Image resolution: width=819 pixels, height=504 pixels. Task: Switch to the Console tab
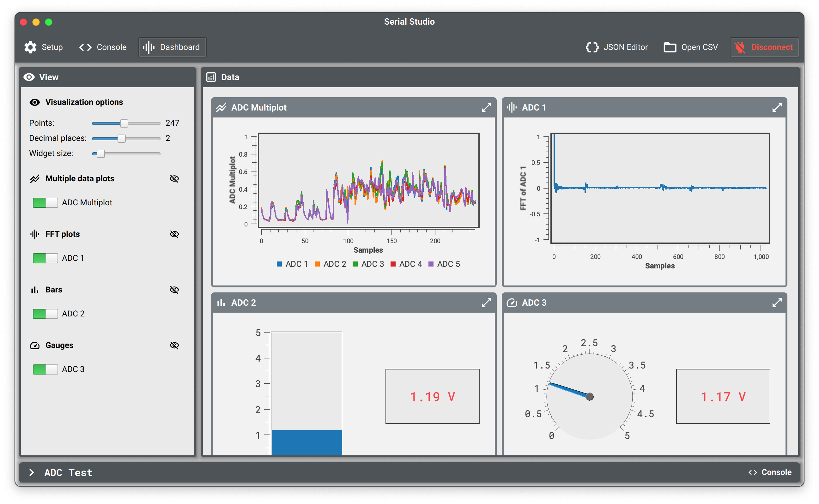coord(103,47)
